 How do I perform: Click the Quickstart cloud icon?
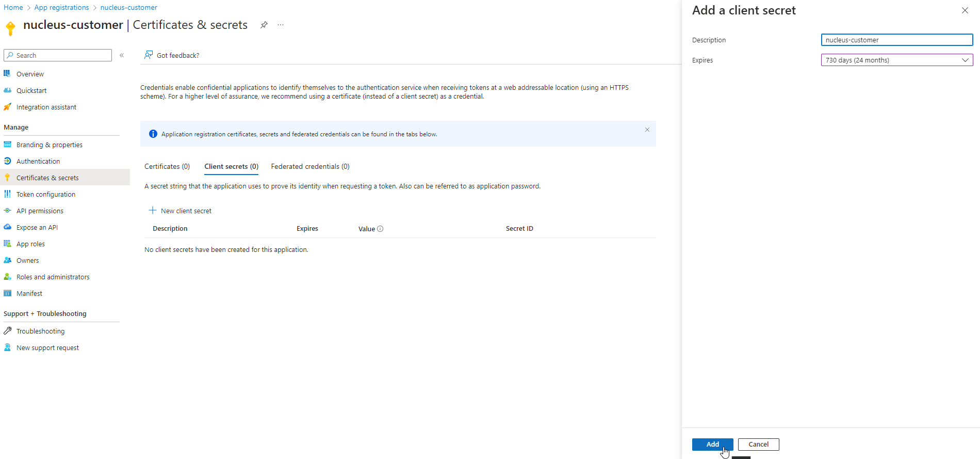click(x=7, y=90)
